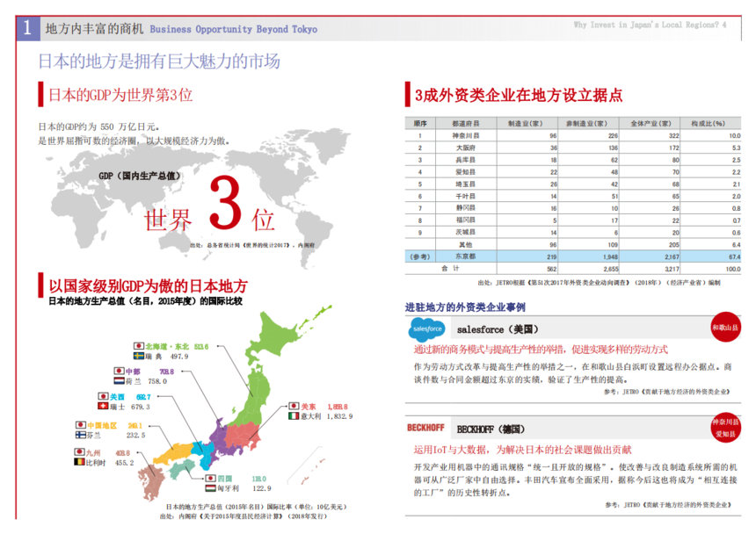
Task: Click the heading 3成外资类企业在地方设立据点
Action: (519, 95)
